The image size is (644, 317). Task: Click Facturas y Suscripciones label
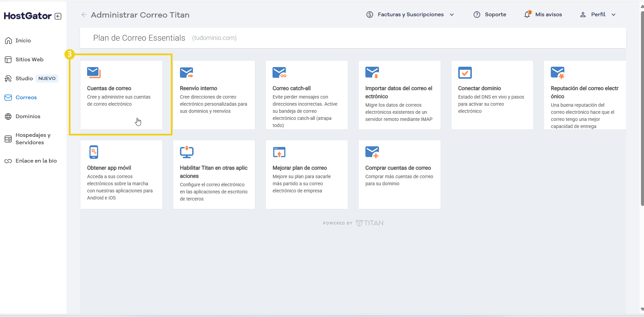click(x=411, y=15)
